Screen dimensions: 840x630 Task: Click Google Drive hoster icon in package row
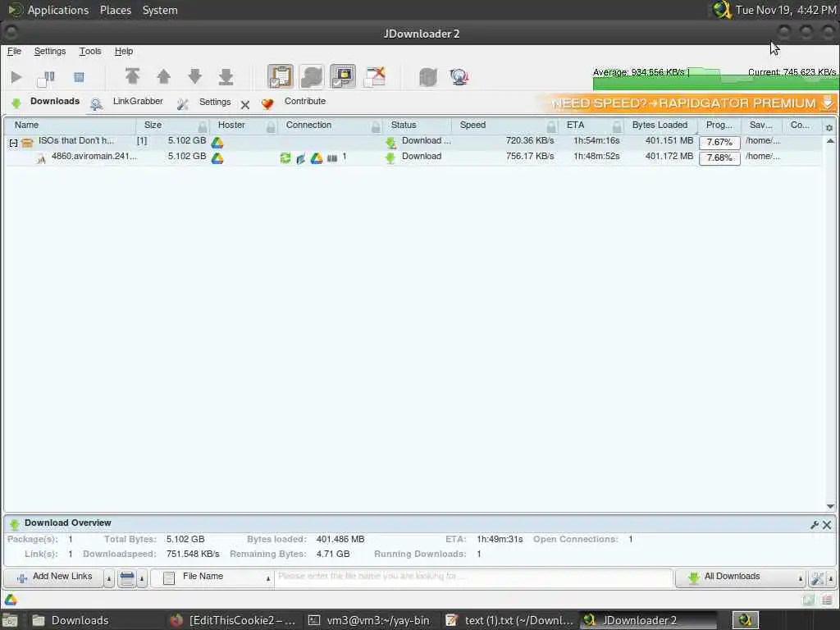point(217,143)
